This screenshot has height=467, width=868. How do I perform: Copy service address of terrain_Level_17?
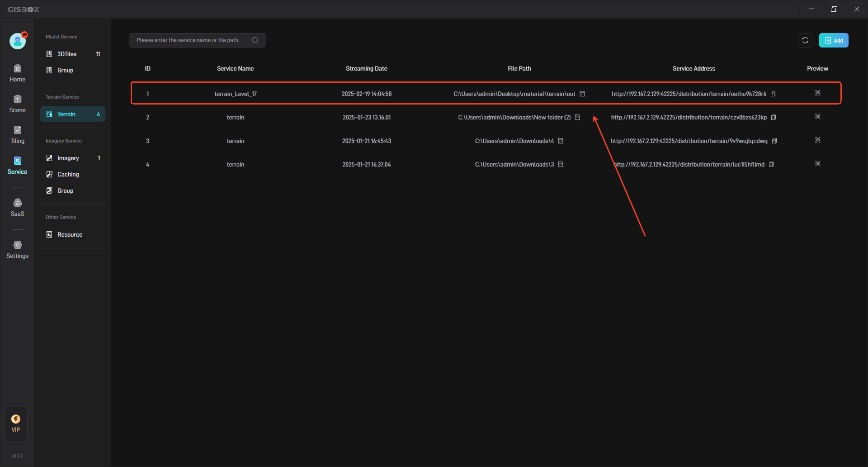(x=773, y=94)
